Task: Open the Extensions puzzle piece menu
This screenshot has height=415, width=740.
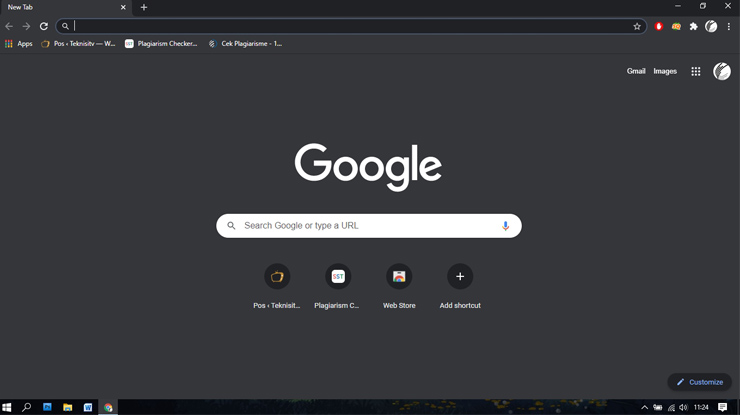Action: click(693, 26)
